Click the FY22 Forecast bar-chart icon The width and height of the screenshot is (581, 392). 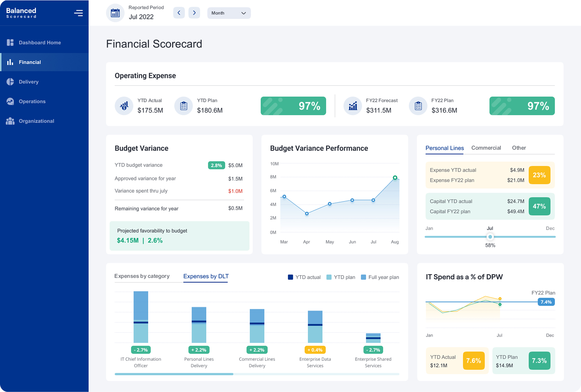[x=353, y=106]
